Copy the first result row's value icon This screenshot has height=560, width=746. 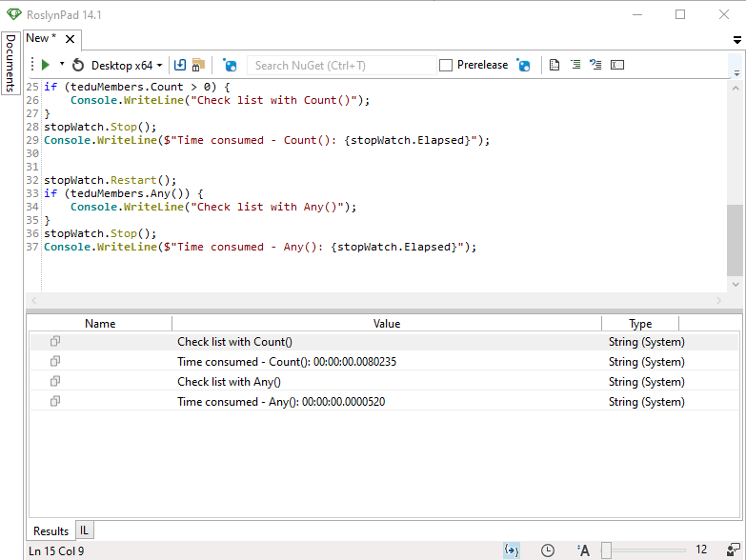click(55, 342)
